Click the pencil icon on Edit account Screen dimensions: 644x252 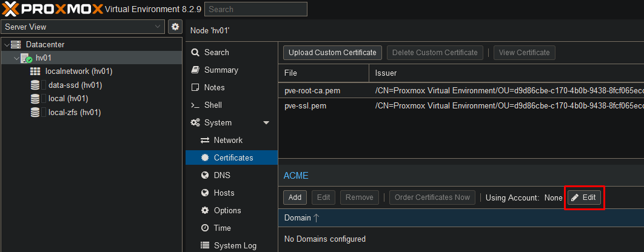[x=575, y=197]
